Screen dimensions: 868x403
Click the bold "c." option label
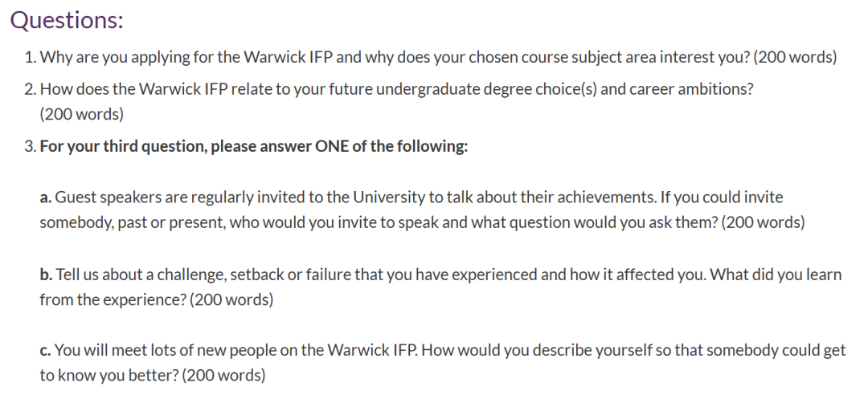tap(46, 351)
